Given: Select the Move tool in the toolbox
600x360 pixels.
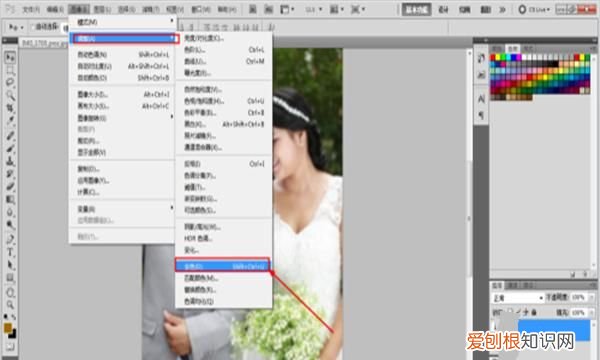Looking at the screenshot, I should (10, 57).
